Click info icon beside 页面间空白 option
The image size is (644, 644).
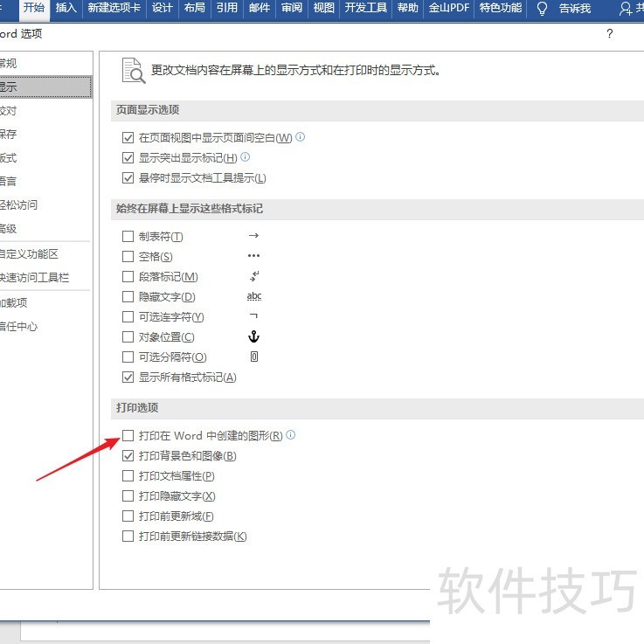[301, 137]
